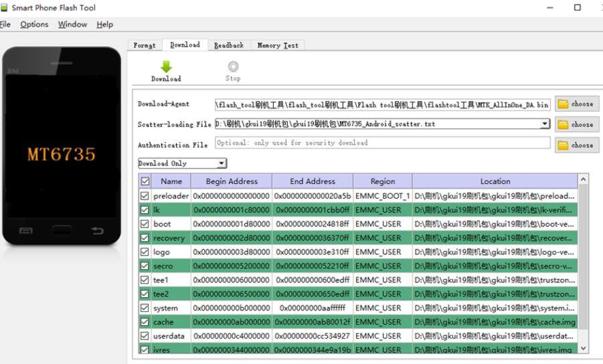Screen dimensions: 603x364
Task: Choose a Download-Agent file
Action: click(577, 104)
